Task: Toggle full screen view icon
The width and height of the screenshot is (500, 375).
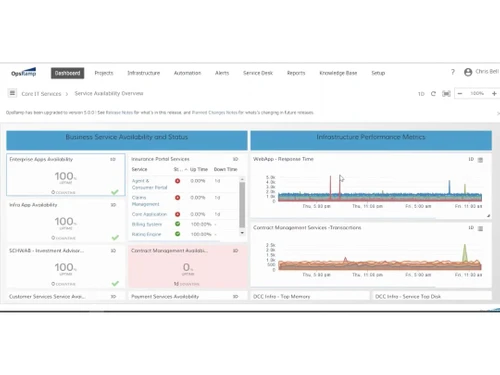Action: pos(446,94)
